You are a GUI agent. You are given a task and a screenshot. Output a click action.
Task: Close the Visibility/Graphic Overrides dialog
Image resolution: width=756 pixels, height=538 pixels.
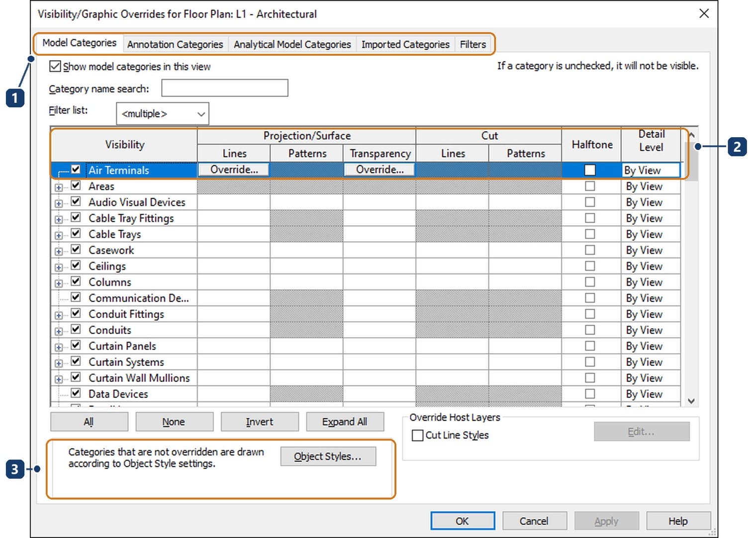704,13
